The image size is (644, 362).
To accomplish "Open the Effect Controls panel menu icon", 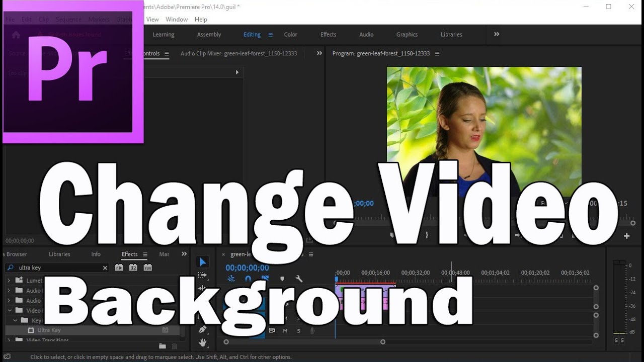I will click(x=167, y=53).
